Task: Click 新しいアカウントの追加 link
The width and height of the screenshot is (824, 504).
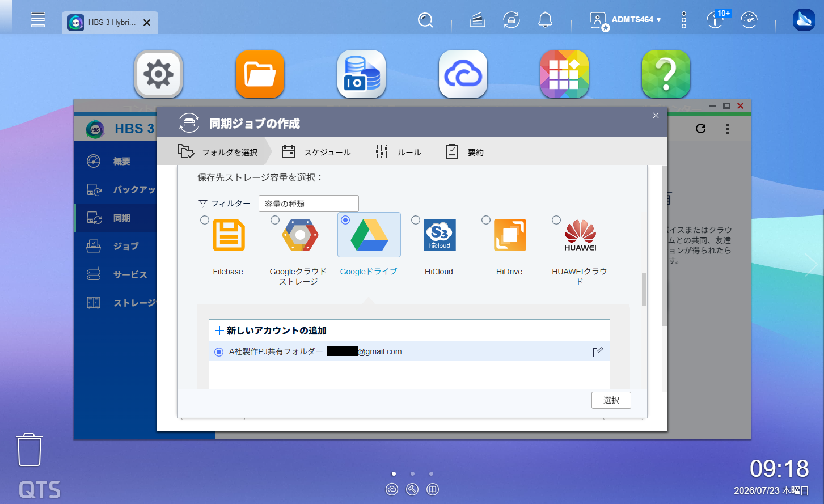Action: pos(271,331)
